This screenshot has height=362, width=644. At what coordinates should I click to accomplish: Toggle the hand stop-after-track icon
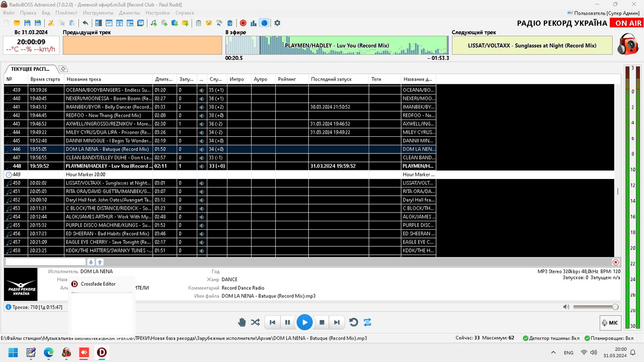point(242,322)
